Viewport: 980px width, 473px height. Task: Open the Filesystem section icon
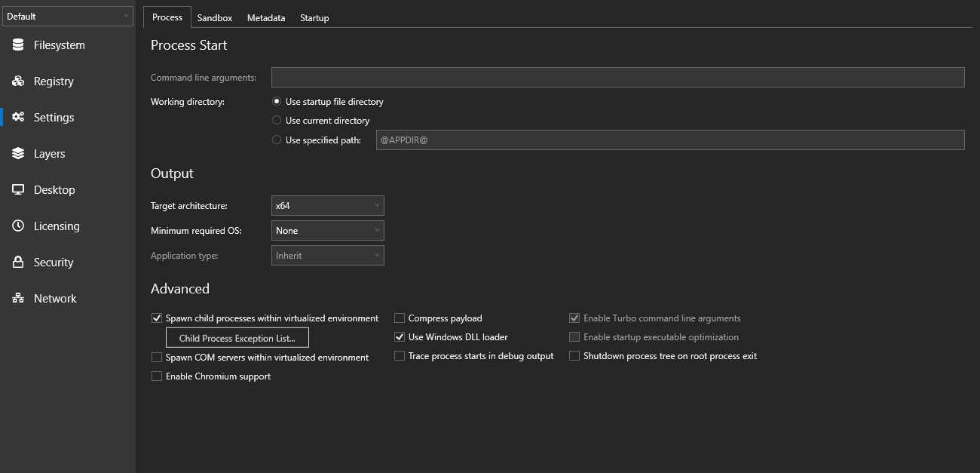click(19, 45)
